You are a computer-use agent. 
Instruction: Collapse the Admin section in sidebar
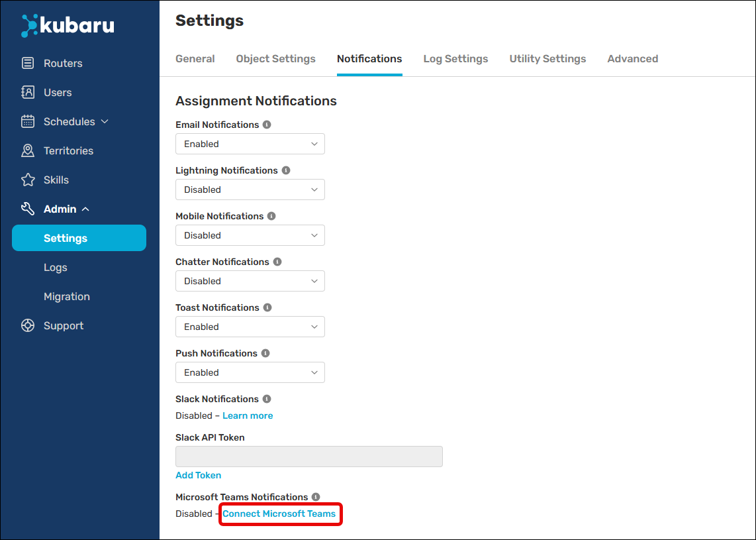click(85, 209)
